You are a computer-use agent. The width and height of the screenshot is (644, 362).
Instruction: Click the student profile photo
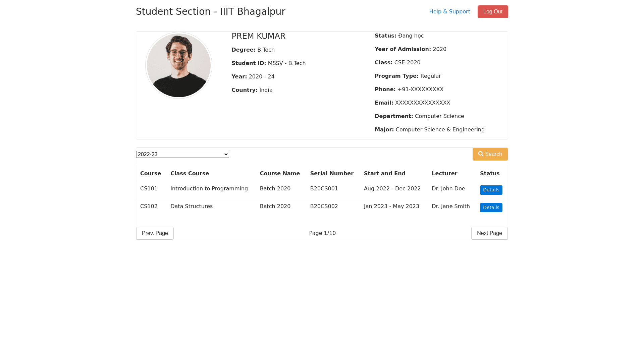point(179,65)
